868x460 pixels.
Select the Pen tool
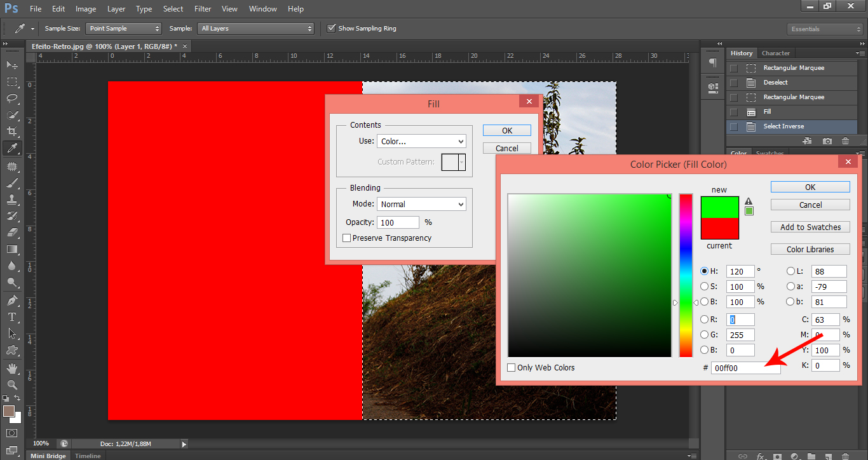coord(12,300)
